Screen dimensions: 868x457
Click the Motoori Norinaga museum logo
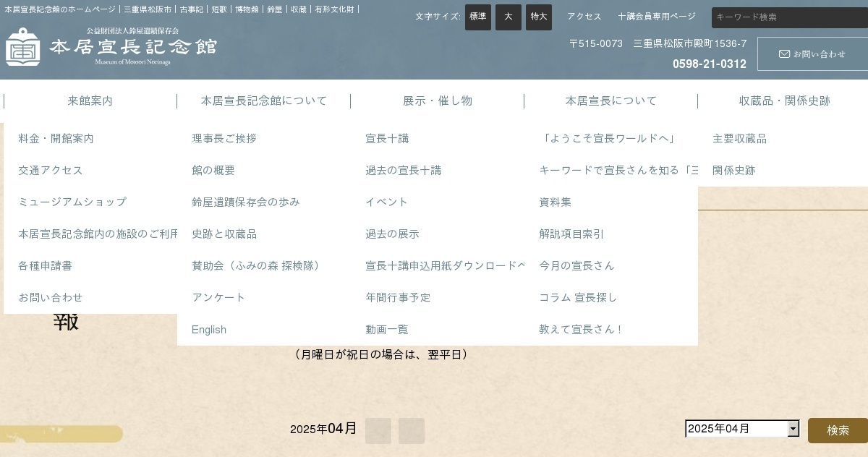[x=111, y=47]
